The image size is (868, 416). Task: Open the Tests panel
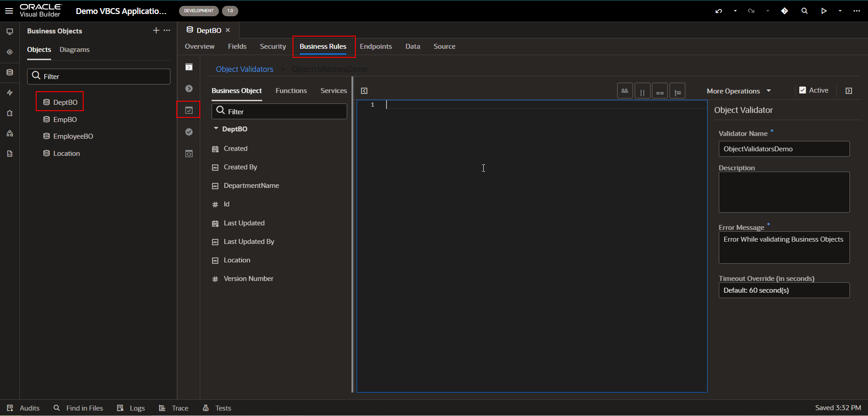click(x=217, y=408)
